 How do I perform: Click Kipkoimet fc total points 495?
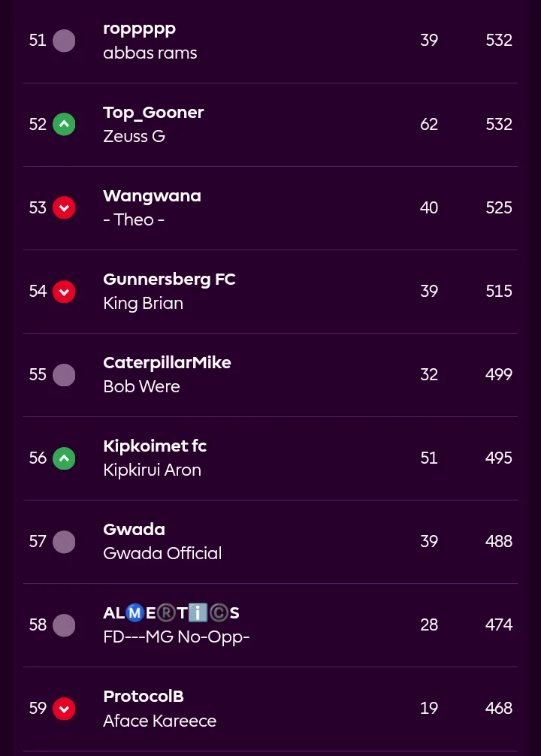point(499,458)
